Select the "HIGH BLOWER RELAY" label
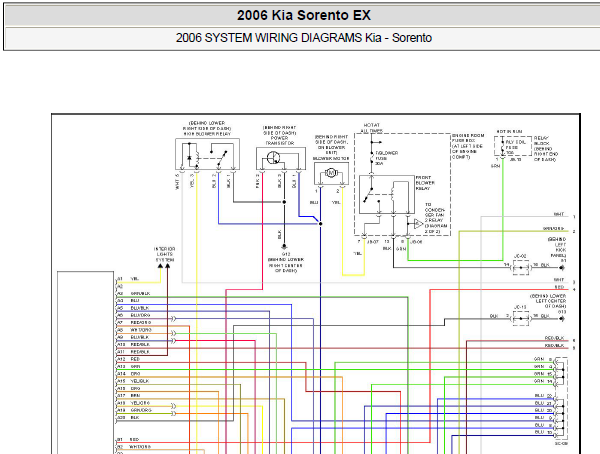 (x=207, y=134)
